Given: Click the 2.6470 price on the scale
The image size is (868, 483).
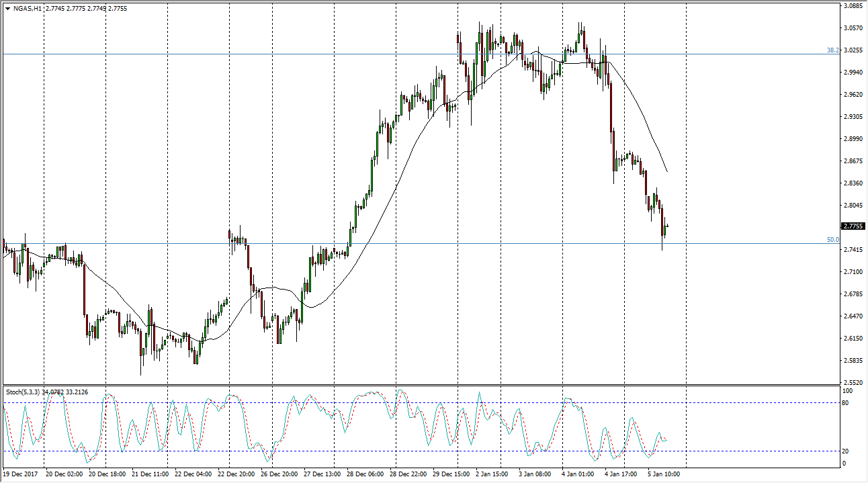Looking at the screenshot, I should coord(853,316).
